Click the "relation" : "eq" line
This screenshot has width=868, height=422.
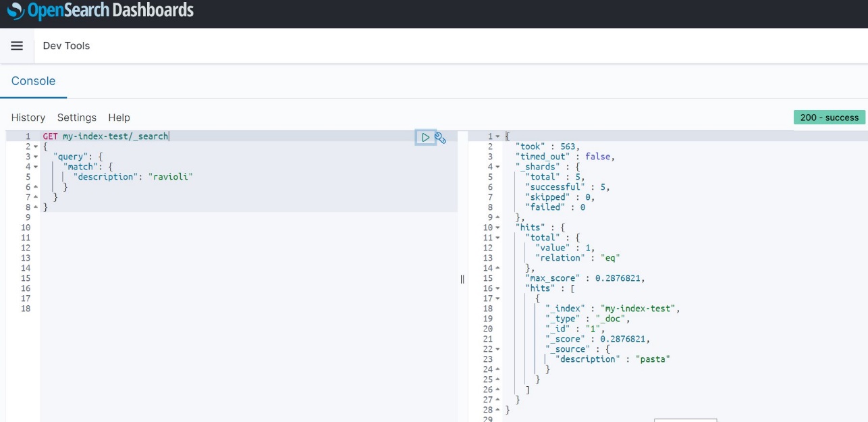tap(577, 258)
